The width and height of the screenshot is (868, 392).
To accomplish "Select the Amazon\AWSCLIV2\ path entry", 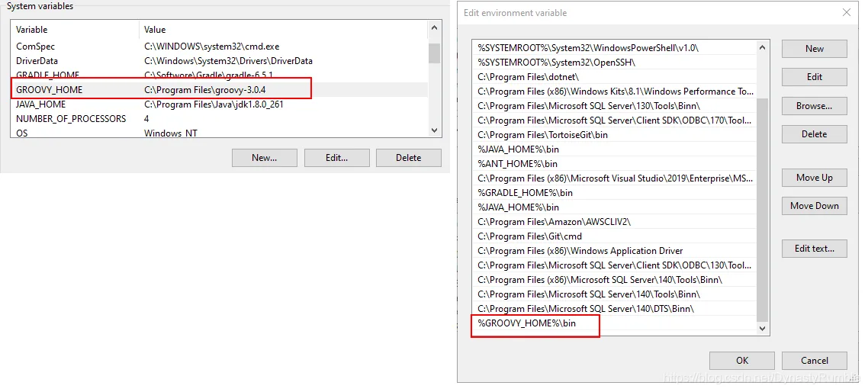I will (x=615, y=221).
